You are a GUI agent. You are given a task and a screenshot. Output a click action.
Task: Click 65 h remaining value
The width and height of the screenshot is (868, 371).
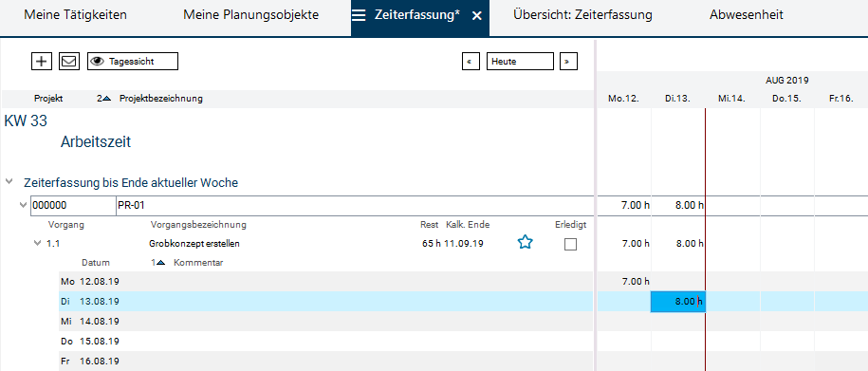pyautogui.click(x=432, y=244)
